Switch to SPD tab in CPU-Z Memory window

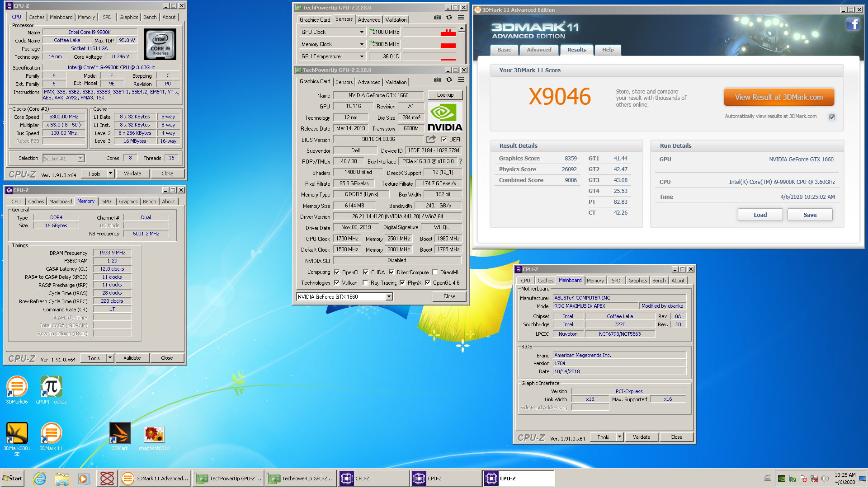[107, 202]
